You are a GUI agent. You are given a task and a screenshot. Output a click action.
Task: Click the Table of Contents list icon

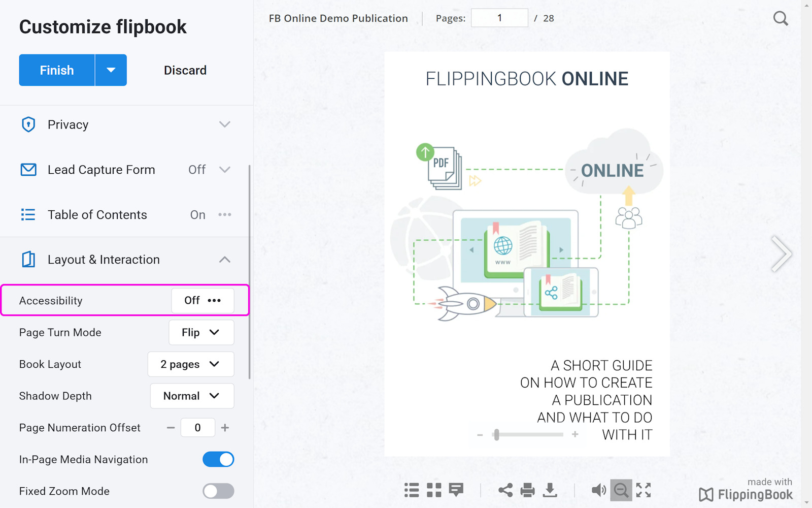28,215
